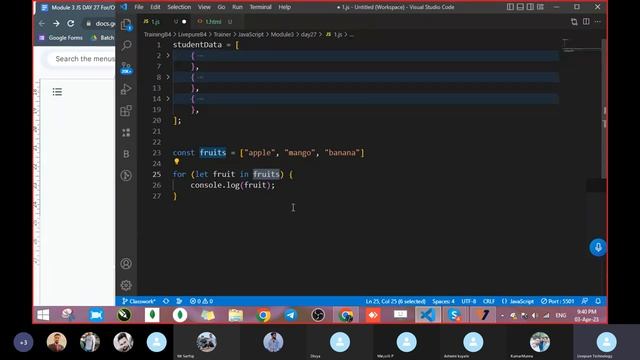Screen dimensions: 640x360
Task: Expand the folded block at line 8
Action: click(x=168, y=77)
